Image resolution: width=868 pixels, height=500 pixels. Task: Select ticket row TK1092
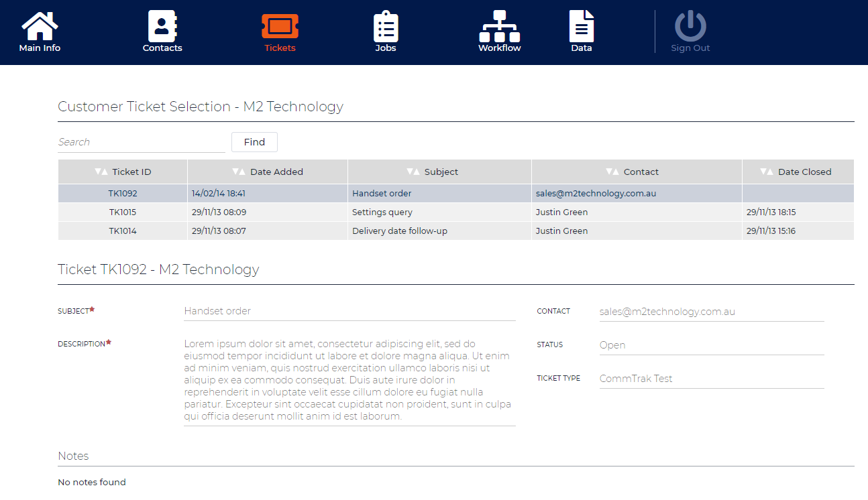click(x=456, y=193)
